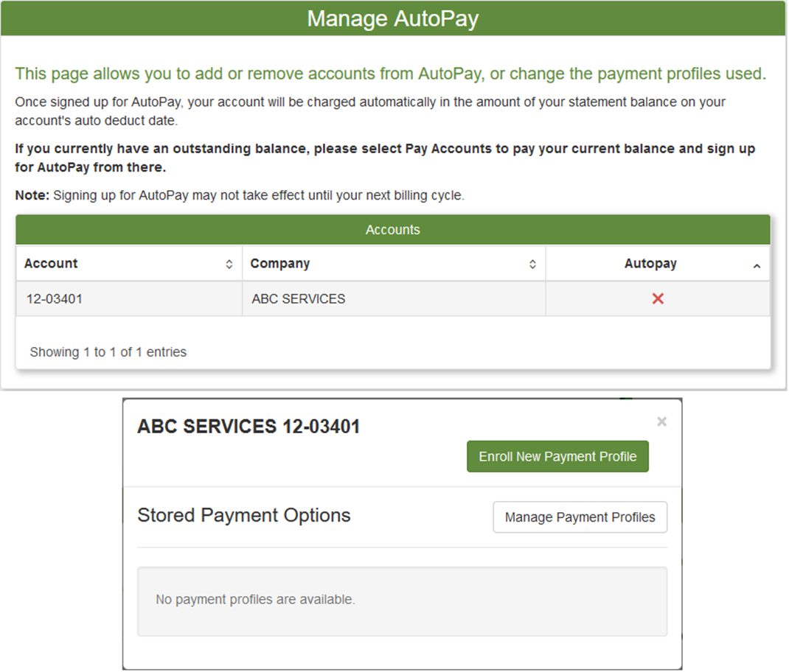Click the ABC SERVICES 12-03401 dialog title

248,427
